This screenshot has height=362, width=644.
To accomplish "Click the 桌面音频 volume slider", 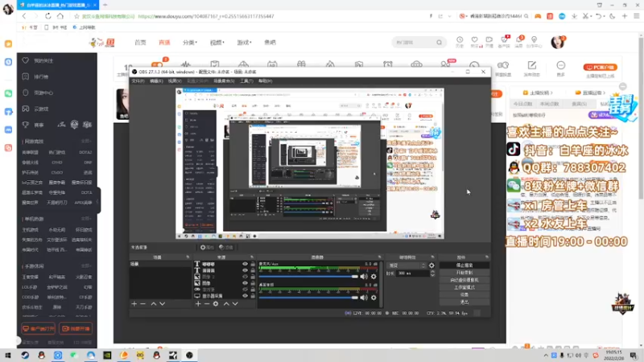I will tap(309, 297).
